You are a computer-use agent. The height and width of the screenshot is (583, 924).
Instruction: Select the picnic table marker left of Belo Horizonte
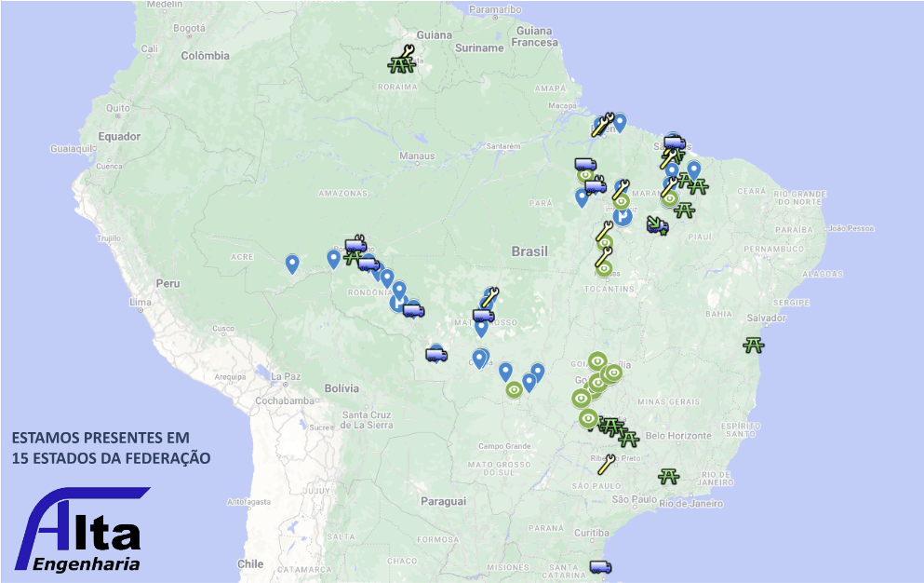[628, 437]
